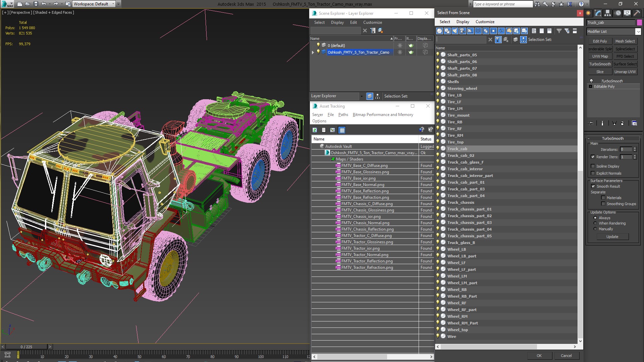644x362 pixels.
Task: Open the Utilities hammer tab
Action: click(637, 13)
